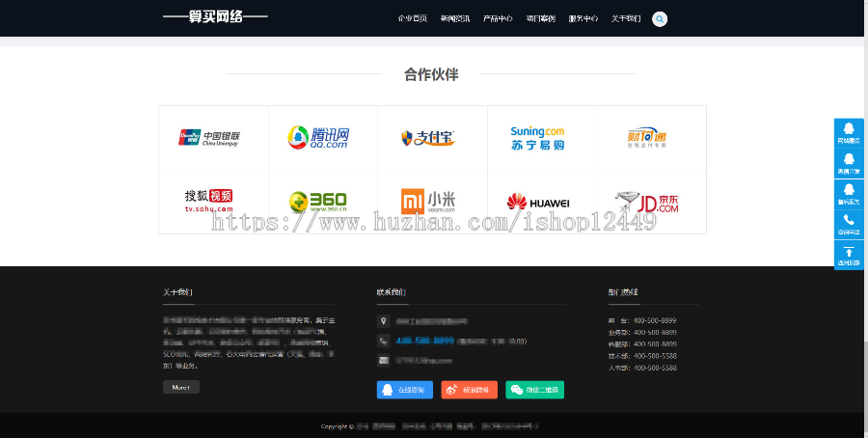868x438 pixels.
Task: Open the JD.COM partner logo
Action: 646,202
